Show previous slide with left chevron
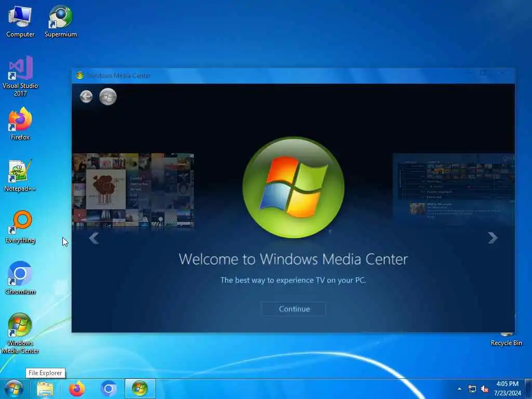The image size is (532, 399). click(x=94, y=238)
